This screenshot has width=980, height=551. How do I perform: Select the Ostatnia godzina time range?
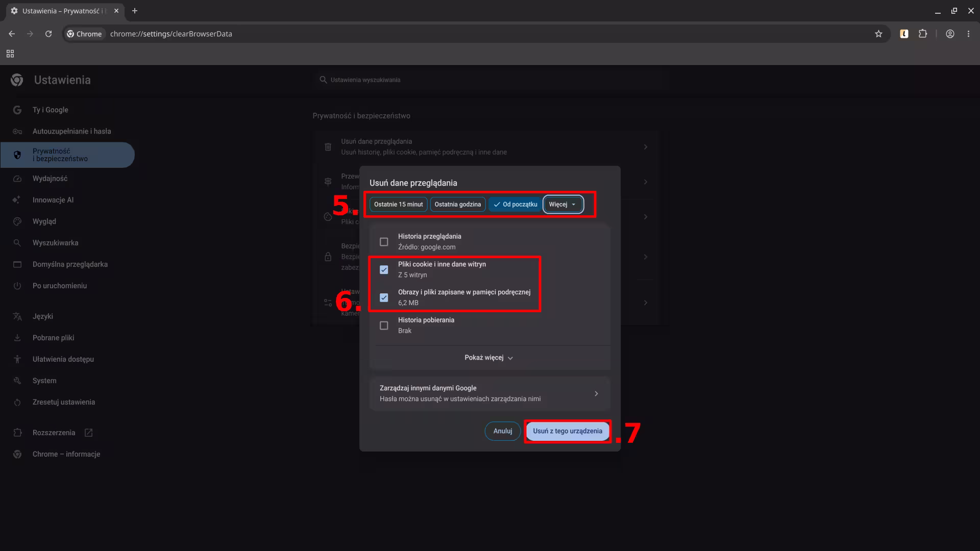pos(457,205)
